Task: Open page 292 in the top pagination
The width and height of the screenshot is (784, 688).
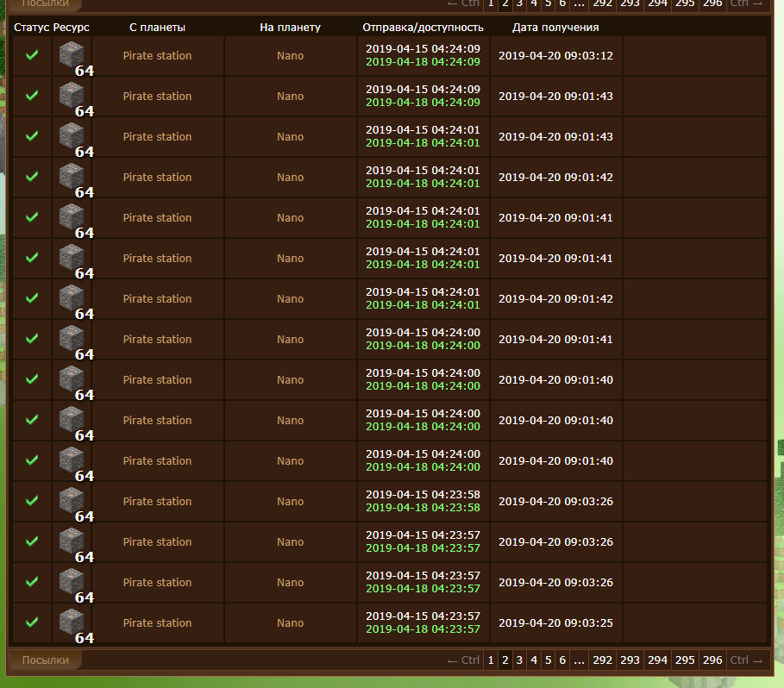Action: point(603,3)
